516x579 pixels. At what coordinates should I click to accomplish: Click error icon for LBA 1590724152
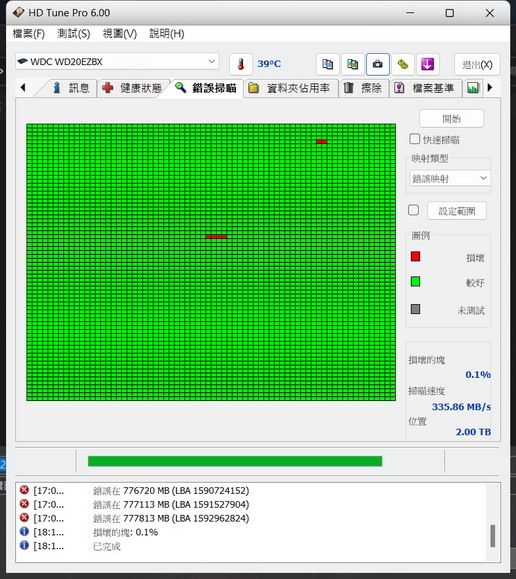pos(24,490)
